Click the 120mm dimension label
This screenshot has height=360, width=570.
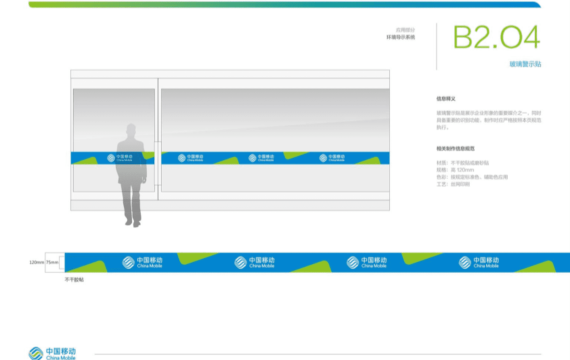36,262
